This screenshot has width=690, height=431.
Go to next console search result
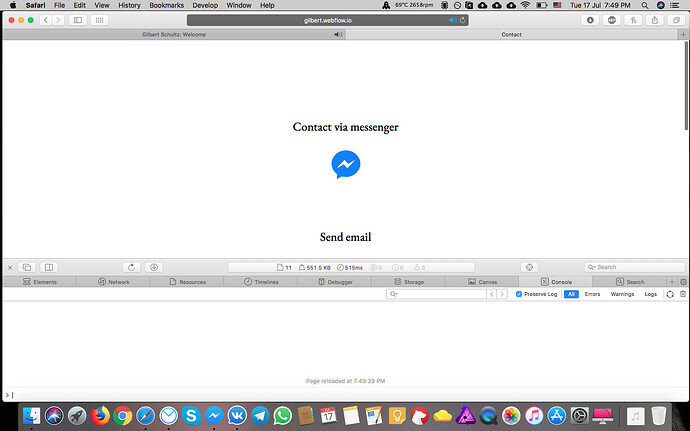(502, 294)
